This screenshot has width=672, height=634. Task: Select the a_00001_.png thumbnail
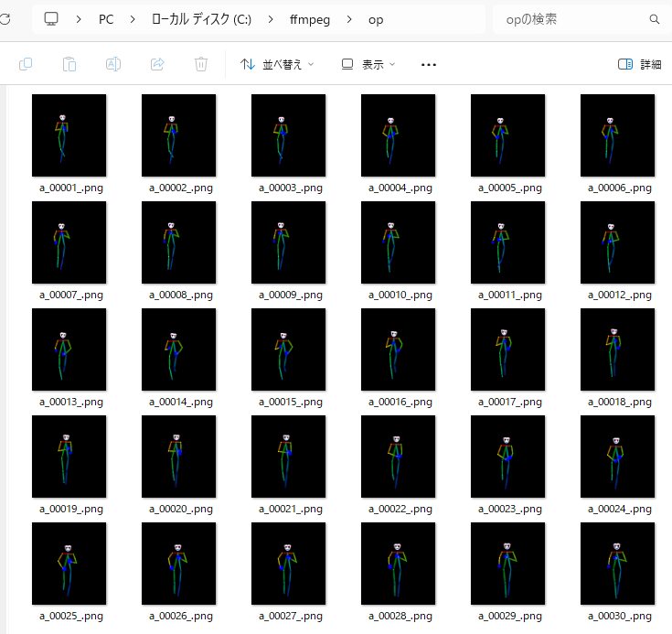pos(69,135)
